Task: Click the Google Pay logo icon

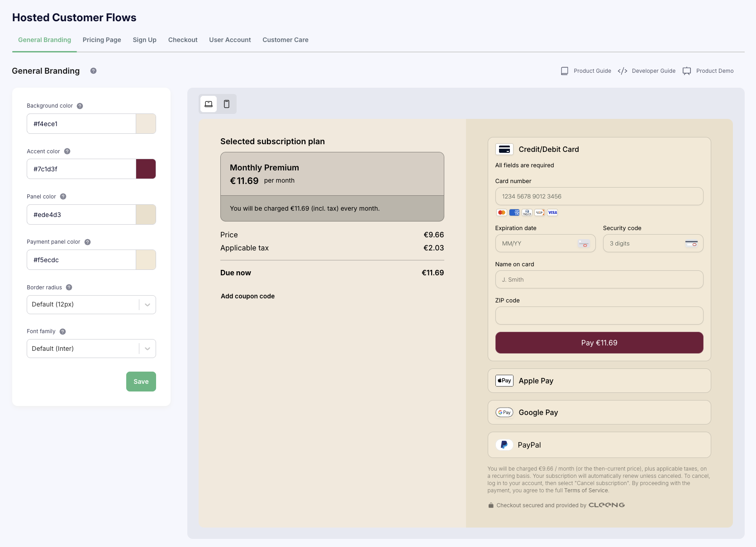Action: pyautogui.click(x=504, y=412)
